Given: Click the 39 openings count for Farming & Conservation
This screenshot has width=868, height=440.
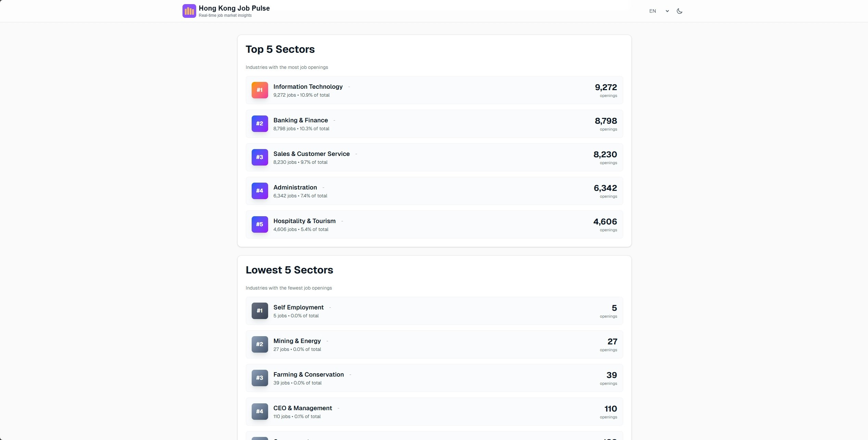Looking at the screenshot, I should click(612, 375).
